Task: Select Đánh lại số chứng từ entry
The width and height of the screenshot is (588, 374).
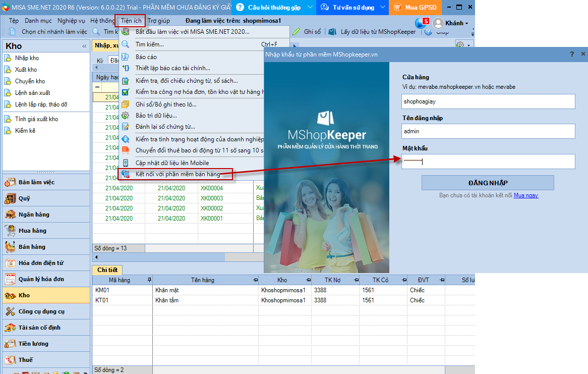Action: coord(165,127)
